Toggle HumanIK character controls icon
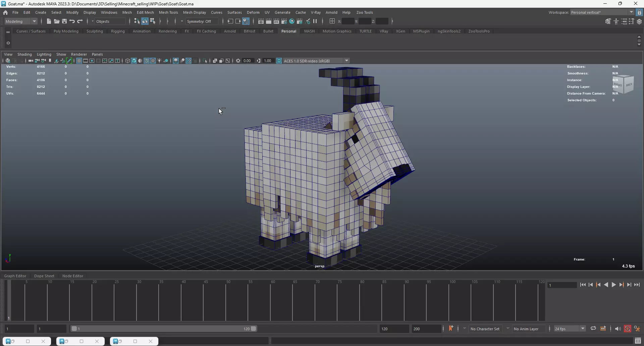This screenshot has height=346, width=644. coord(616,21)
